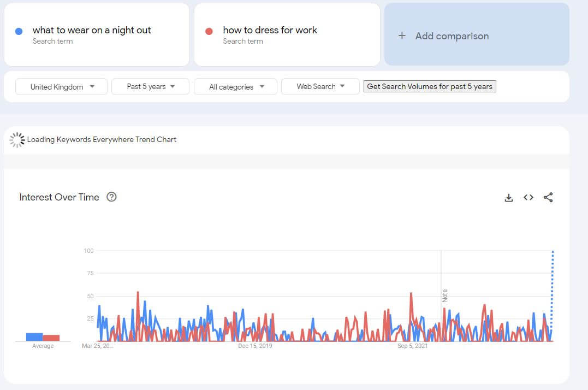Click the 75 value on the y-axis
Image resolution: width=588 pixels, height=390 pixels.
[x=90, y=273]
